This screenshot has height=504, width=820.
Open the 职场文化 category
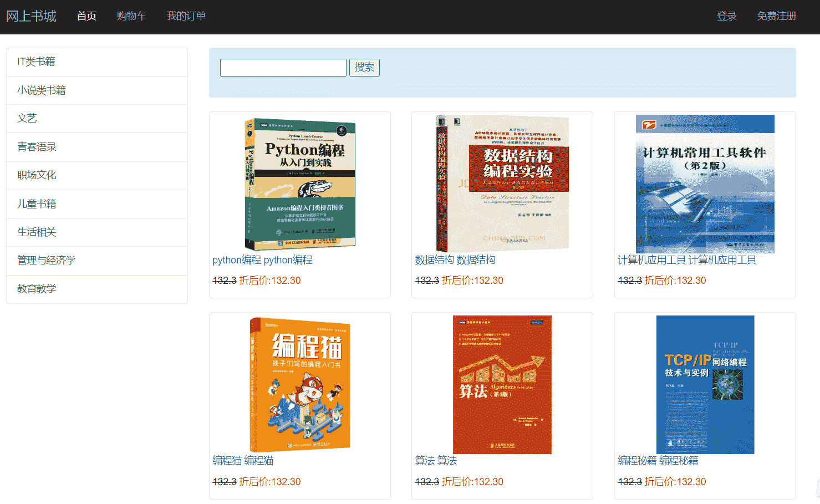pos(97,176)
